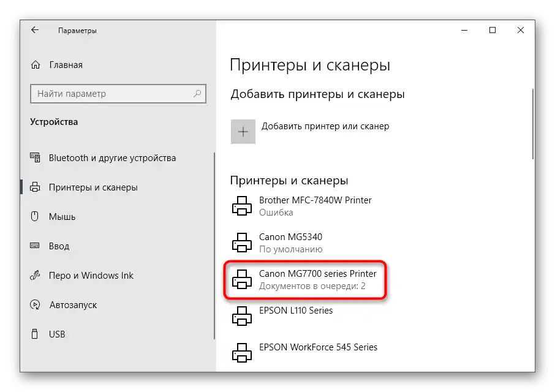Open Bluetooth и другие устройства section

click(112, 158)
